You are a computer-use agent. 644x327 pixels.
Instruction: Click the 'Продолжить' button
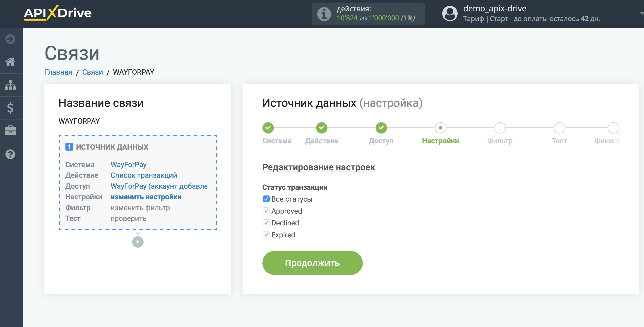point(312,263)
